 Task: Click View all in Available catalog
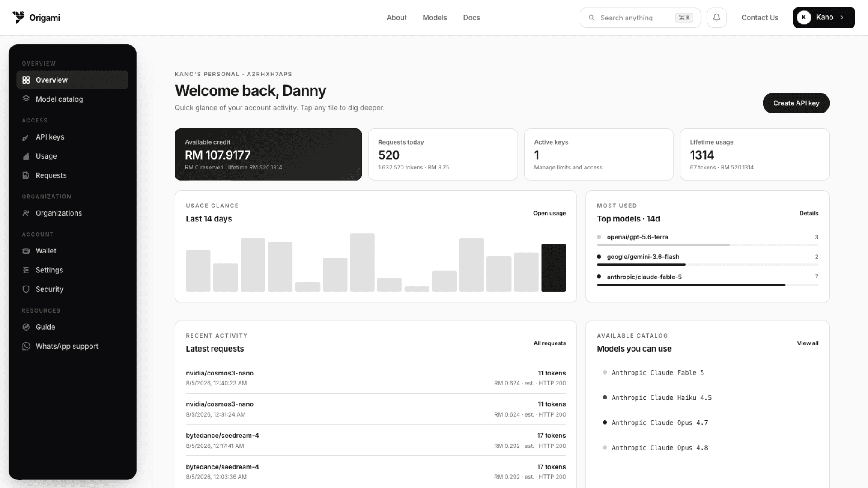[807, 343]
